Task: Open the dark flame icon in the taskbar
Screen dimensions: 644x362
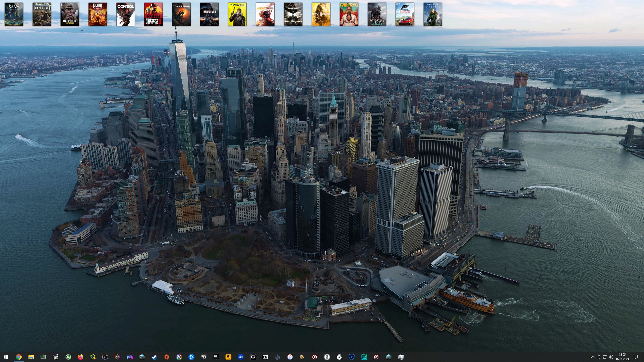Action: pyautogui.click(x=277, y=357)
